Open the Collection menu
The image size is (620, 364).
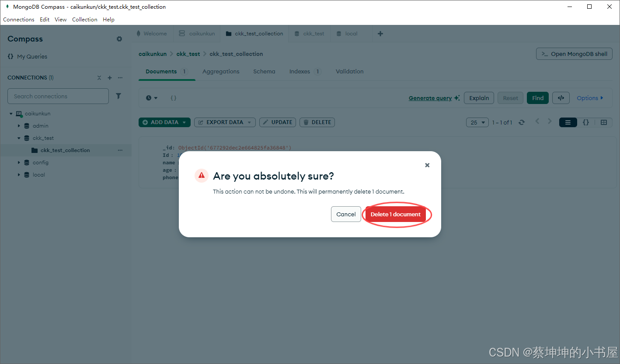(84, 19)
